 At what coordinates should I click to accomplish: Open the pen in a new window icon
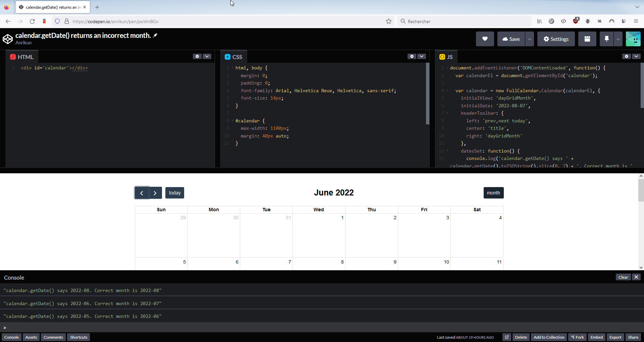(x=507, y=337)
